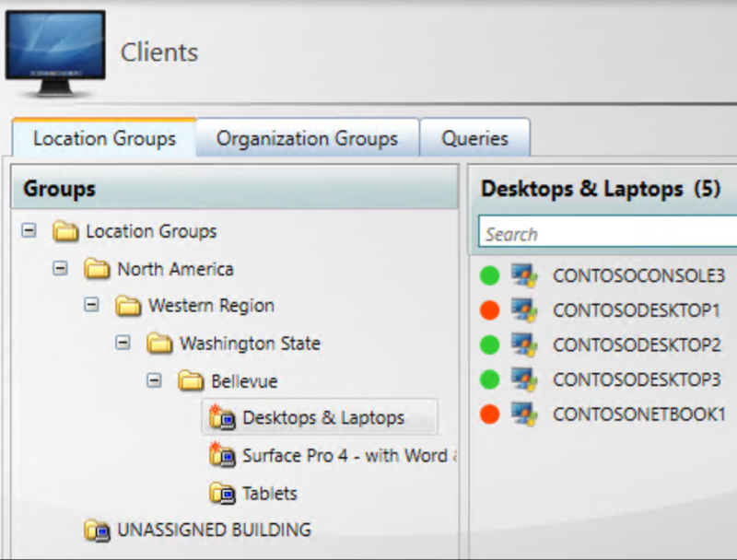Select CONTOSODESKTOP3 in the client list
This screenshot has width=737, height=560.
[x=636, y=379]
